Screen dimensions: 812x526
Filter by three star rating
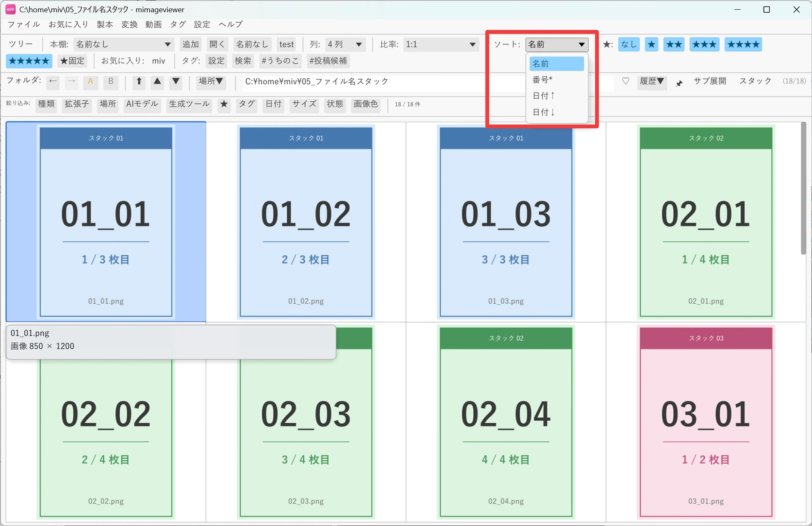tap(705, 44)
